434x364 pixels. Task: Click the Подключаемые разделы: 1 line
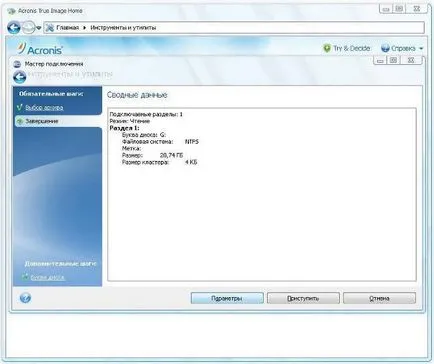coord(146,114)
